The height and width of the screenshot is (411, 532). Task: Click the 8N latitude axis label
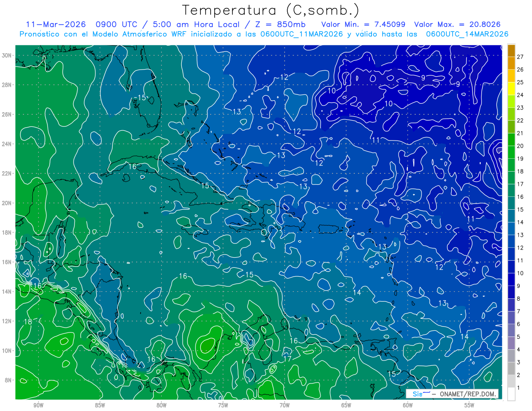[8, 380]
